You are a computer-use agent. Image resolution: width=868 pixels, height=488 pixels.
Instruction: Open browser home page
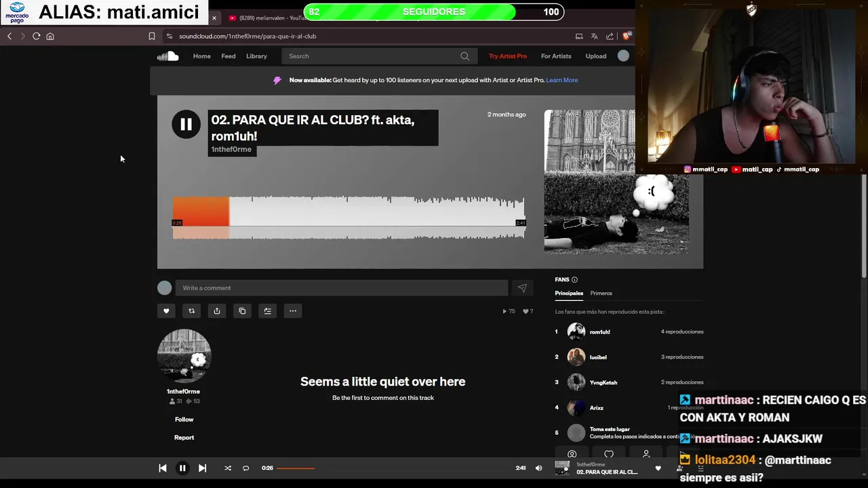pos(50,36)
